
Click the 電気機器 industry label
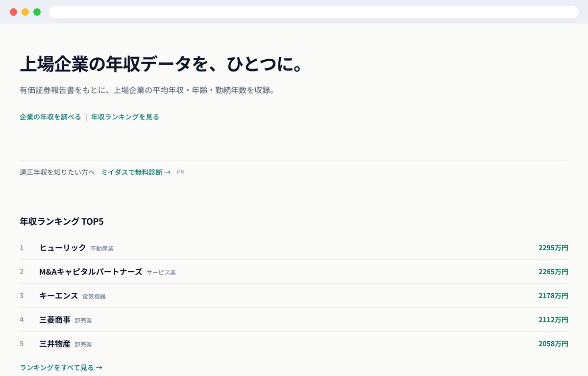(x=94, y=297)
